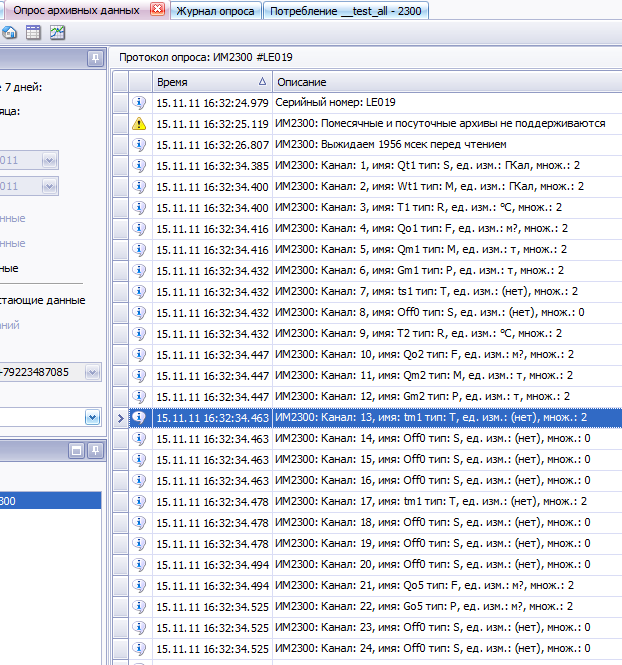Click info icon of Канал: 7 row
The width and height of the screenshot is (622, 665).
click(139, 291)
